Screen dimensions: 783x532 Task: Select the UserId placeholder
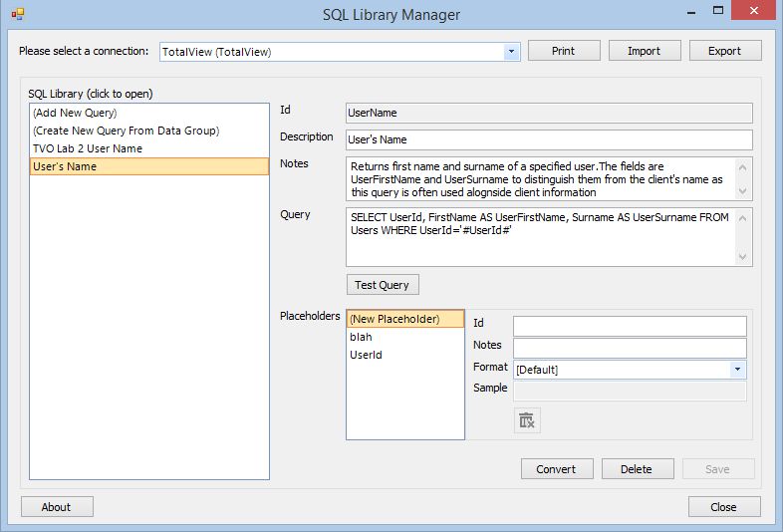[405, 355]
